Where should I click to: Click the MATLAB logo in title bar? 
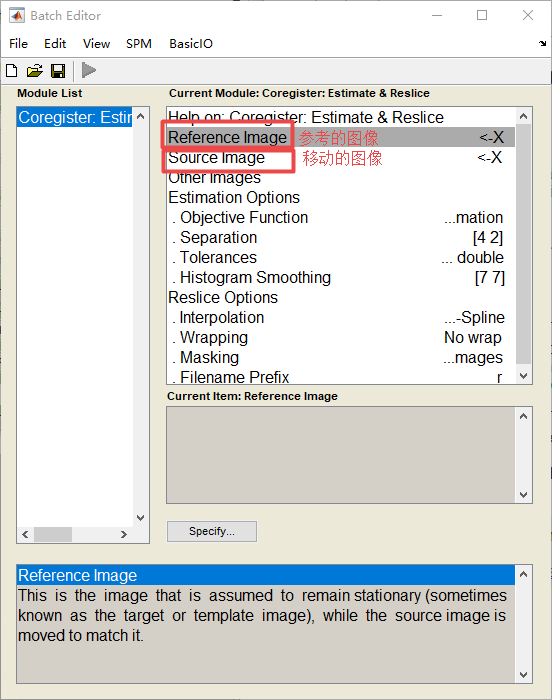coord(17,16)
